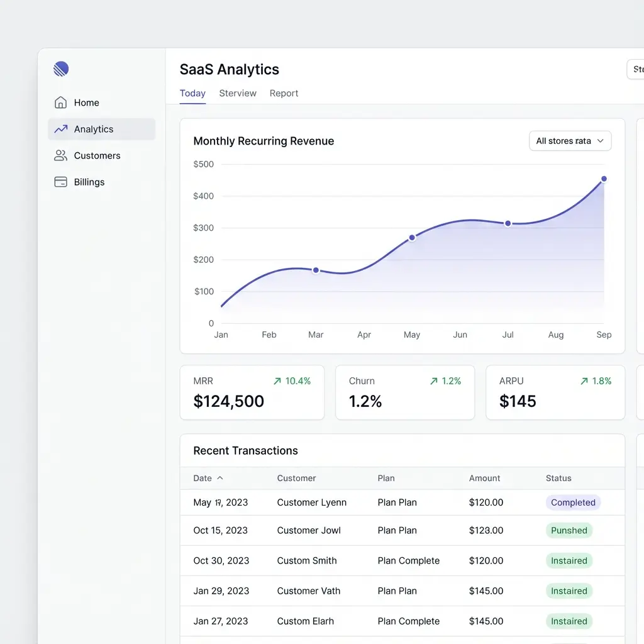Screen dimensions: 644x644
Task: Click the Completed status badge
Action: pos(573,502)
